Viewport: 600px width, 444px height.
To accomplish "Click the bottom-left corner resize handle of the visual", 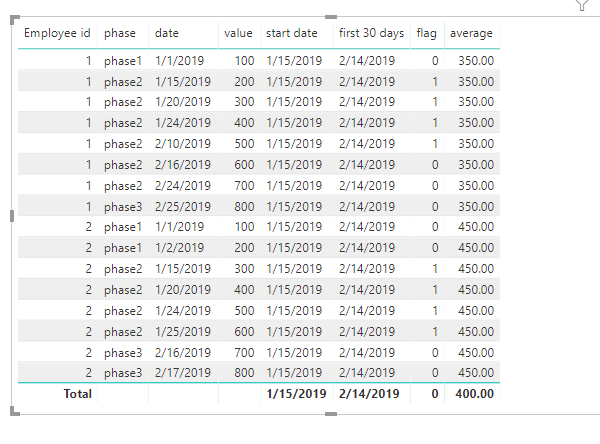I will tap(15, 411).
